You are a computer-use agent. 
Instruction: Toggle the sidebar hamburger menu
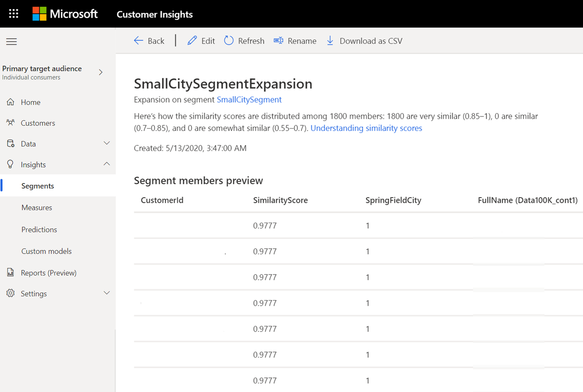point(11,42)
